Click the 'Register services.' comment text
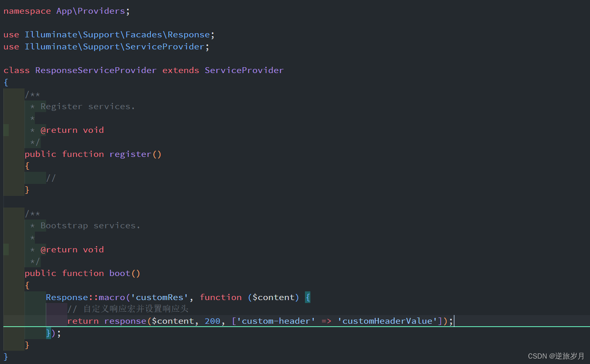Image resolution: width=590 pixels, height=364 pixels. (88, 107)
